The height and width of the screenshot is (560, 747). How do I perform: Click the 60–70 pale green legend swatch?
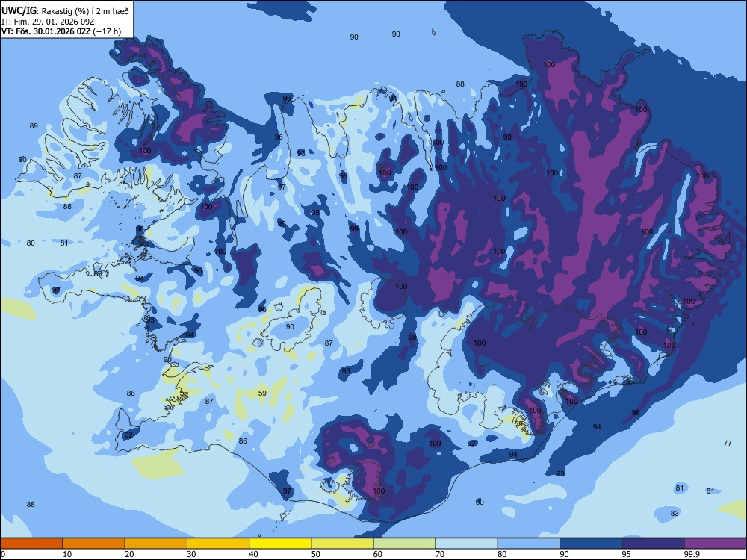[404, 544]
